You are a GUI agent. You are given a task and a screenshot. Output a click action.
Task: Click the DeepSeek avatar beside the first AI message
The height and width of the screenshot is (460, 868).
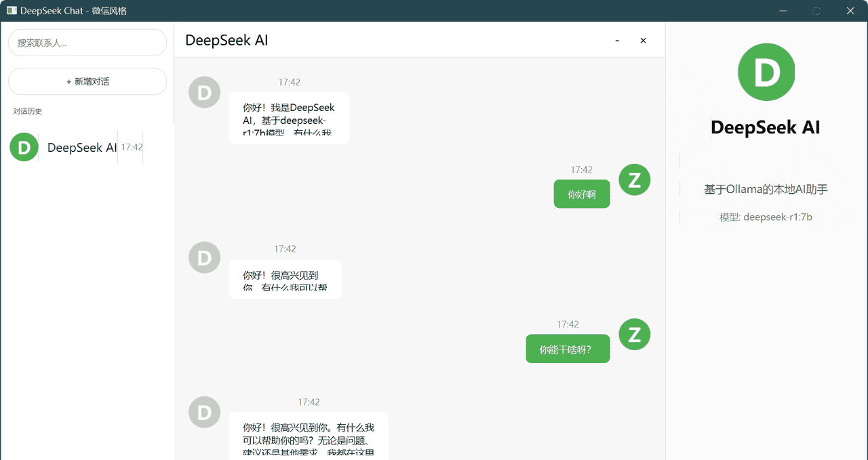pos(204,92)
